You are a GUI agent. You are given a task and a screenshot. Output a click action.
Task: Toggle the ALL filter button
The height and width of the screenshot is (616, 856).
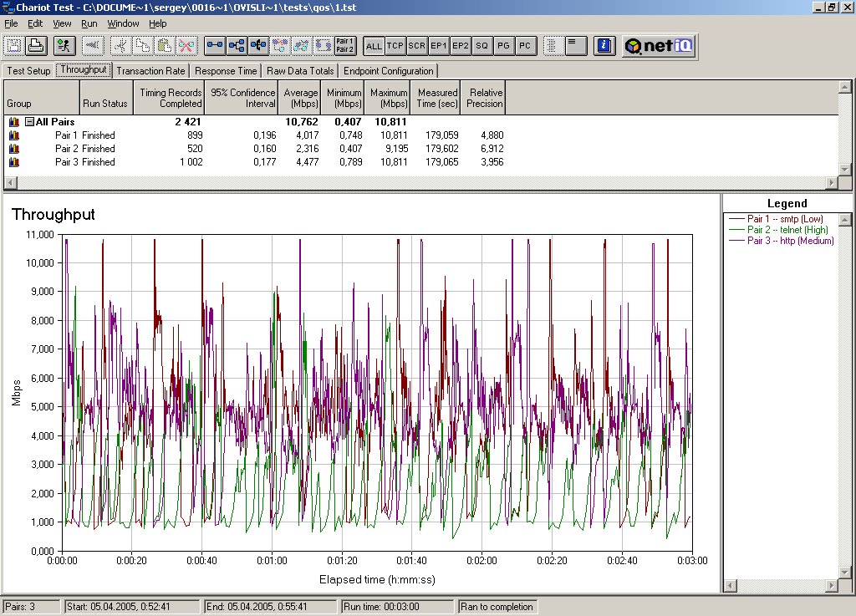coord(374,46)
